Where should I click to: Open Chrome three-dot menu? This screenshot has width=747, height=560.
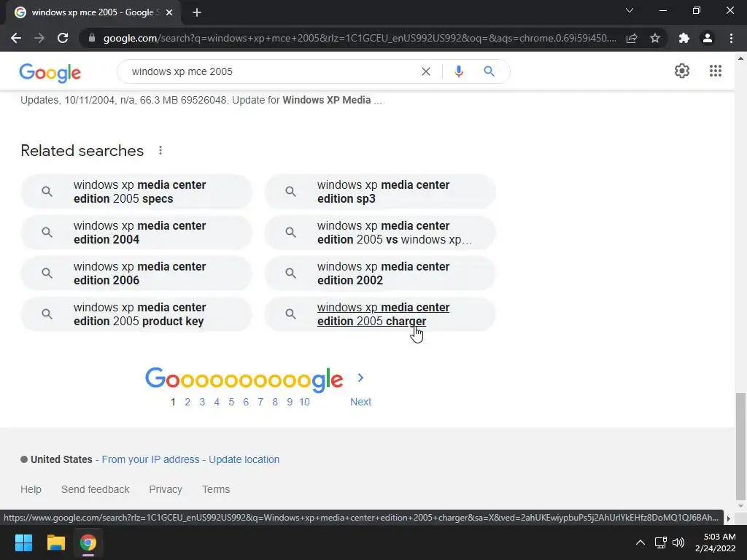(x=731, y=38)
